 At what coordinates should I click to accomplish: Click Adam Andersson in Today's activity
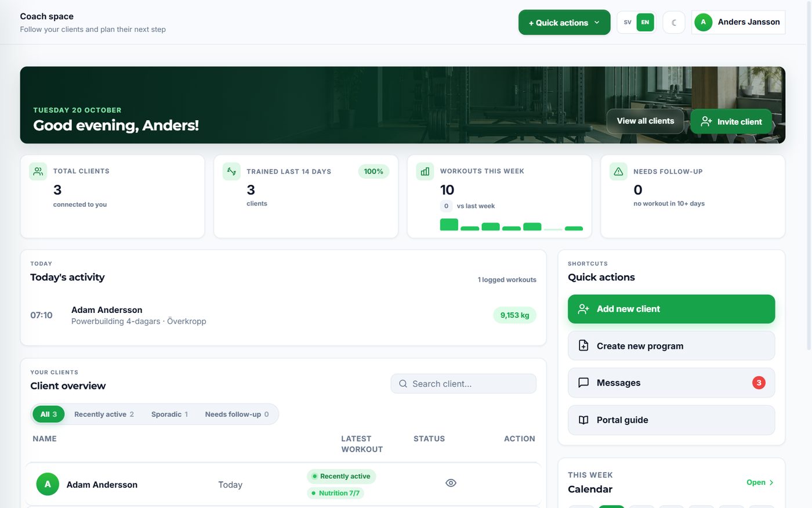(x=107, y=310)
